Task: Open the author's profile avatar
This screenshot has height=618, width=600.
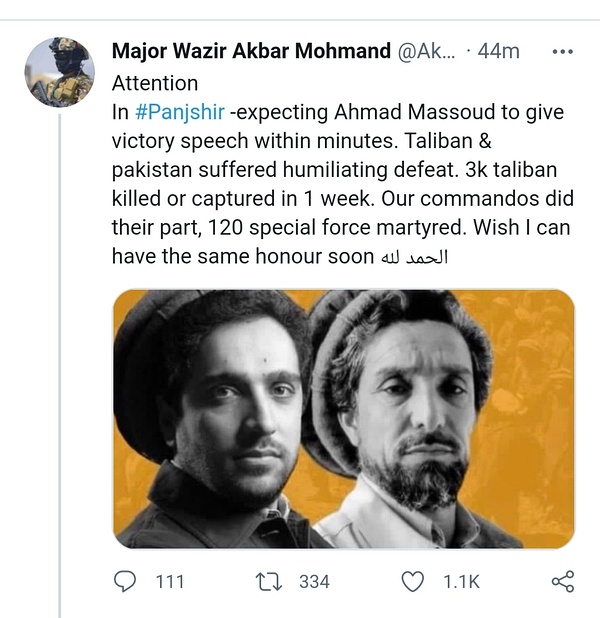Action: (59, 72)
